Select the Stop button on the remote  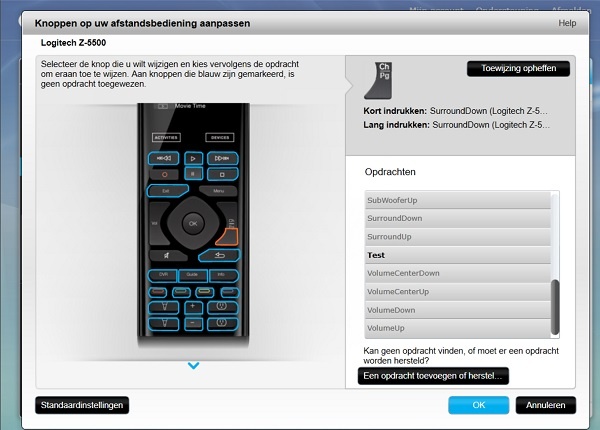click(x=223, y=174)
